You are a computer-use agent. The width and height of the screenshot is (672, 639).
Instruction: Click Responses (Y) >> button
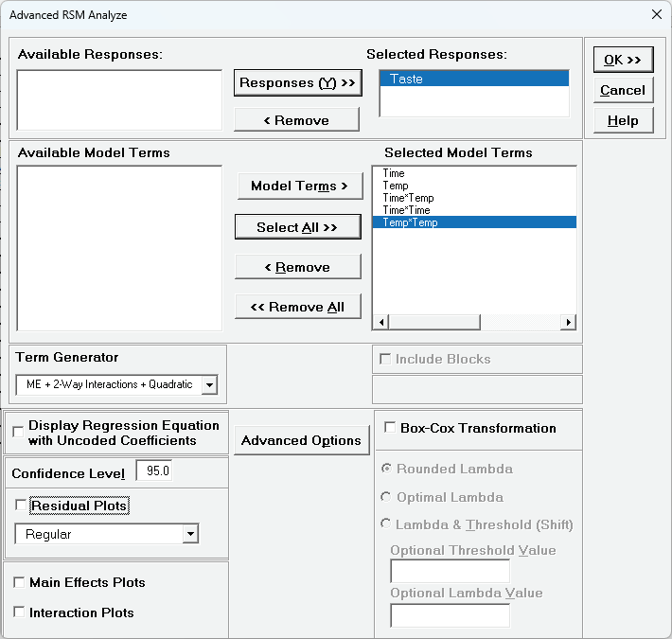(297, 83)
